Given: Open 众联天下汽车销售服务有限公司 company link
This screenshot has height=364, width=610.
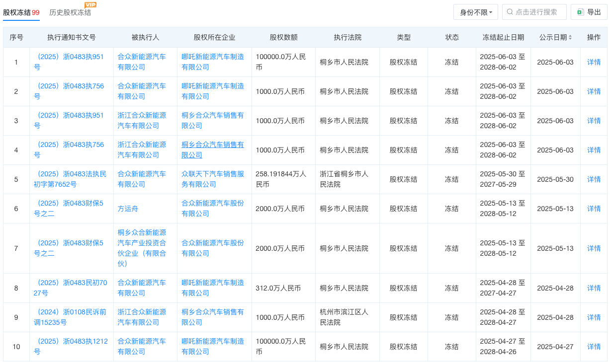Looking at the screenshot, I should coord(212,179).
